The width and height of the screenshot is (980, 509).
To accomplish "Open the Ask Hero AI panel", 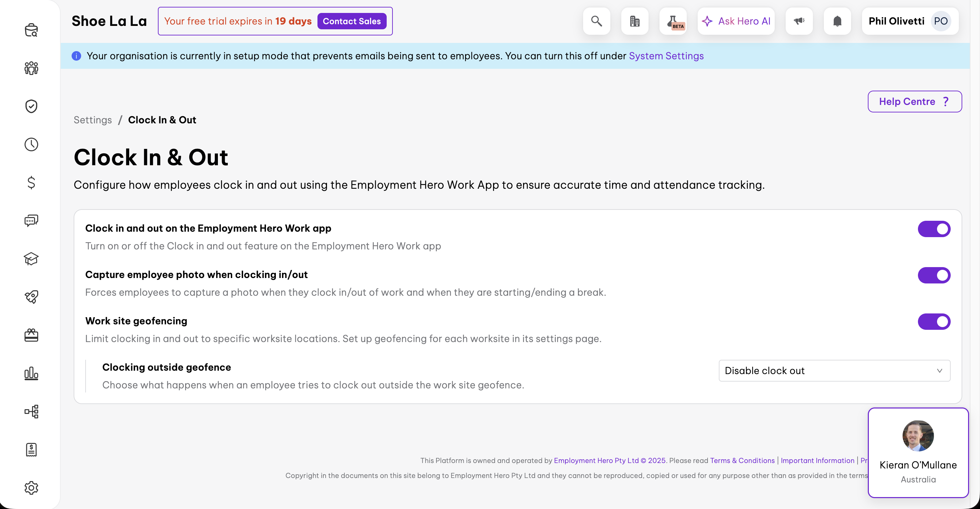I will pos(736,21).
